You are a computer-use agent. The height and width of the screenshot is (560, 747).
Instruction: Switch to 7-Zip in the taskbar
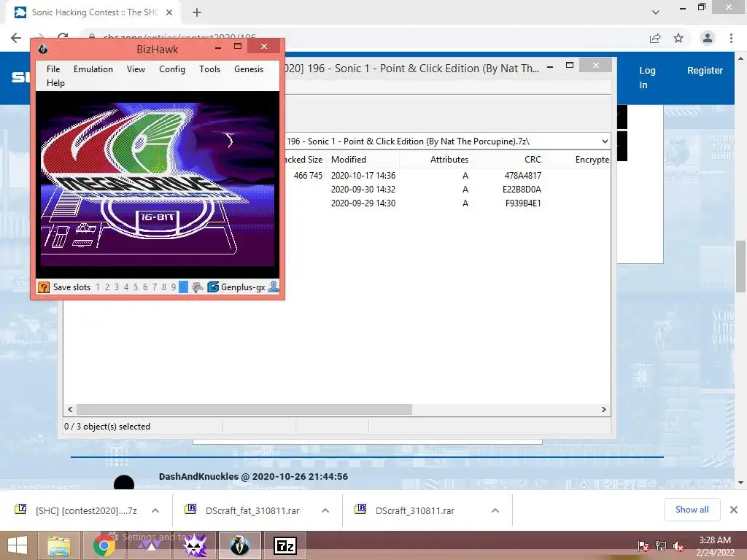coord(285,545)
